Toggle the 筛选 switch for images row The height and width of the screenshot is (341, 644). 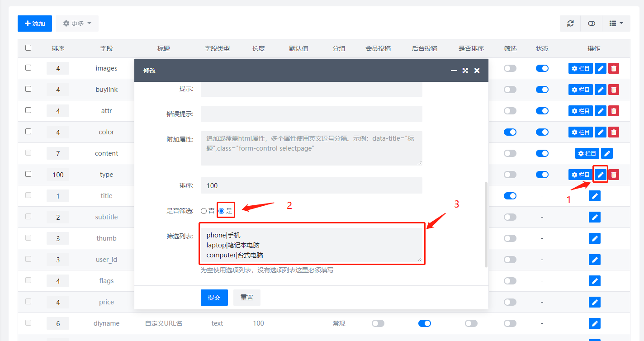[x=510, y=68]
